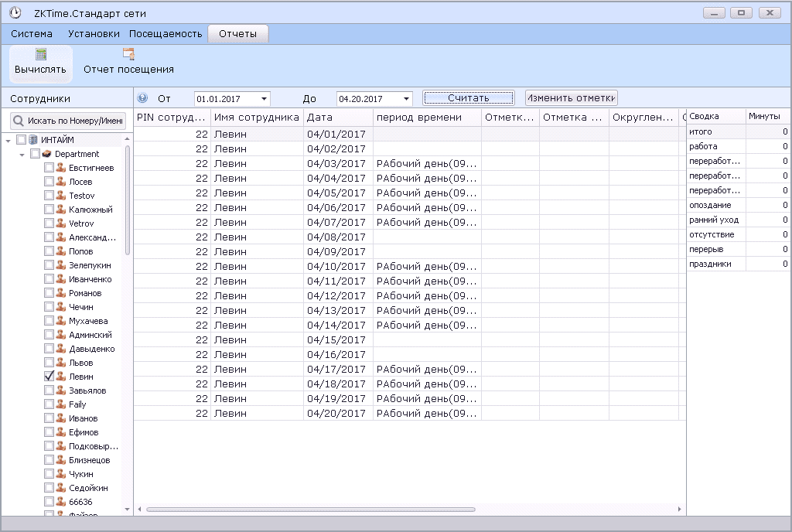Click the ИНТАЙМ database icon in tree
The width and height of the screenshot is (792, 532).
click(33, 140)
